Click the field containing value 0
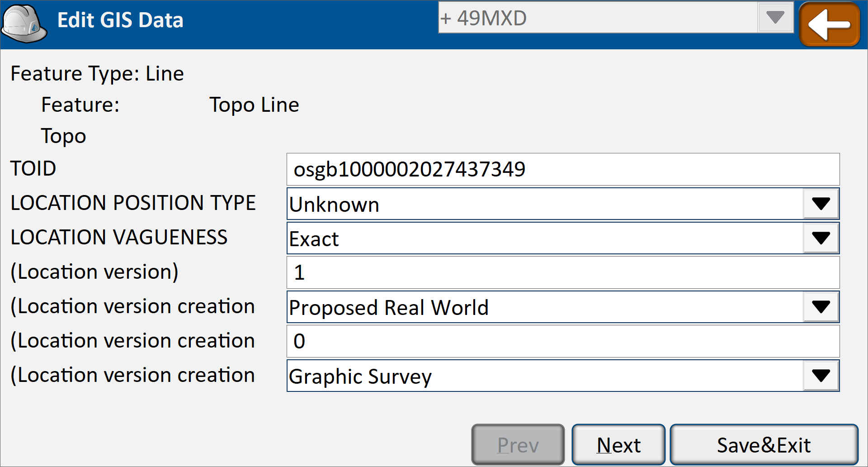The width and height of the screenshot is (868, 467). point(563,341)
